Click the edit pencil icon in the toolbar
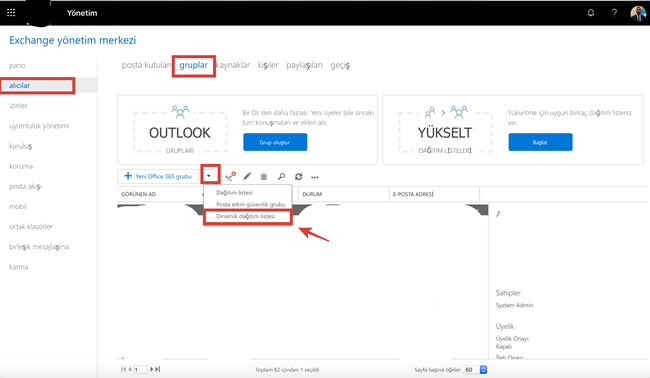Screen dimensions: 650x378 (247, 177)
